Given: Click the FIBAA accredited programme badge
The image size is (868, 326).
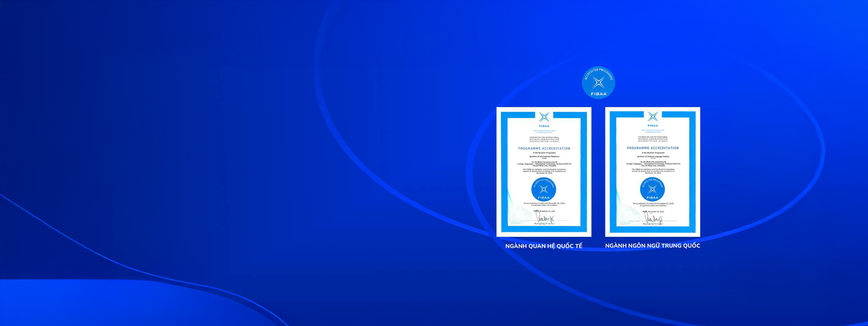Looking at the screenshot, I should pyautogui.click(x=598, y=82).
